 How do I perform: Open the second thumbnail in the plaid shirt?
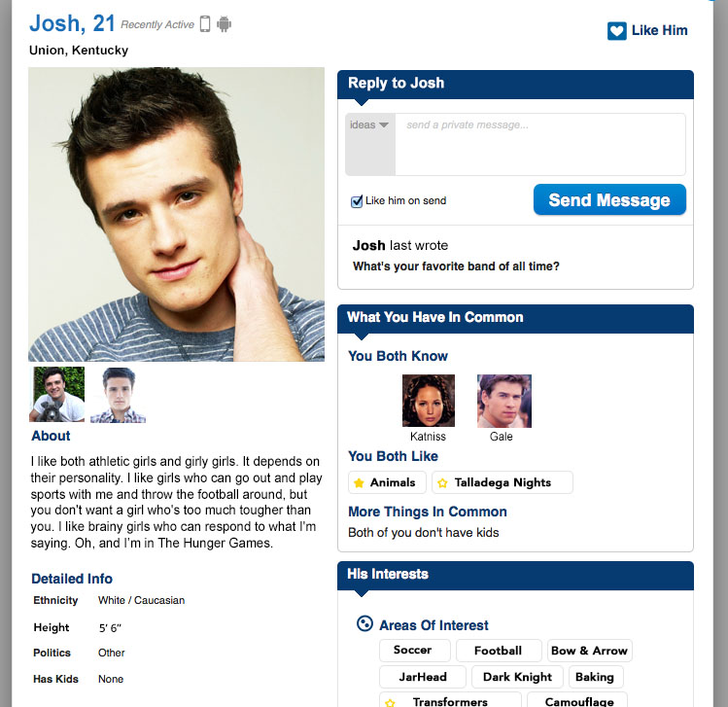click(x=118, y=395)
